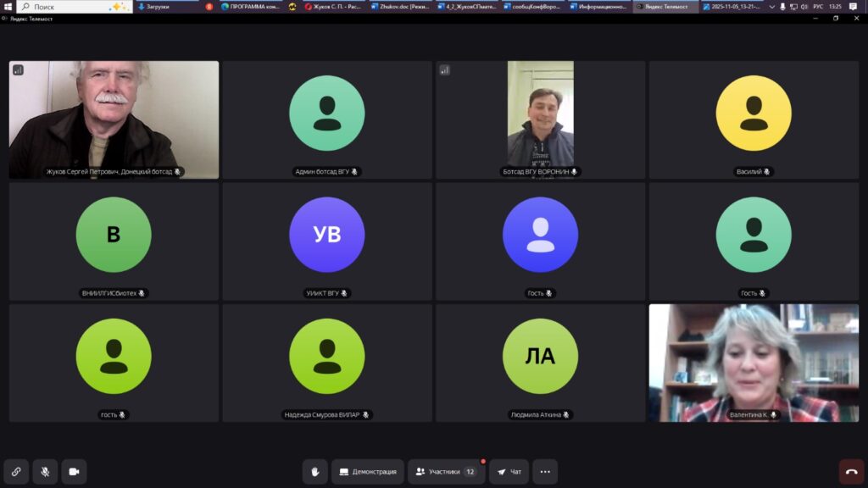The width and height of the screenshot is (868, 488).
Task: Expand the three-dots more options menu
Action: coord(545,472)
